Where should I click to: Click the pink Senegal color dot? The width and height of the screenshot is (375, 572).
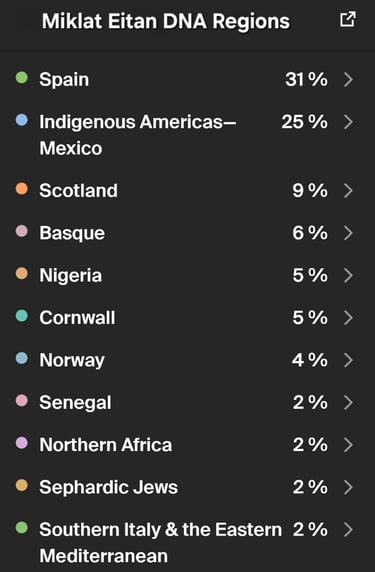pyautogui.click(x=22, y=400)
